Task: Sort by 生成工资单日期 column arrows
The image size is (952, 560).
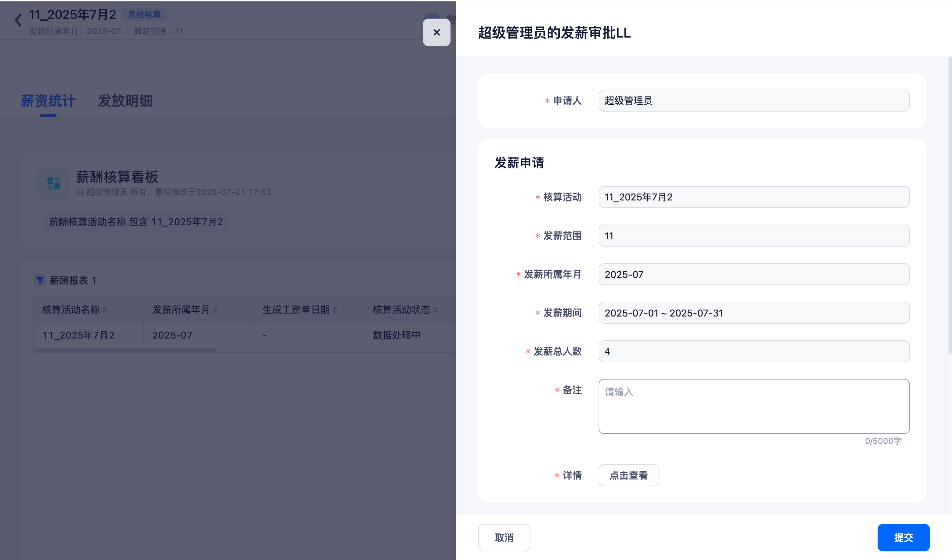Action: [x=335, y=310]
